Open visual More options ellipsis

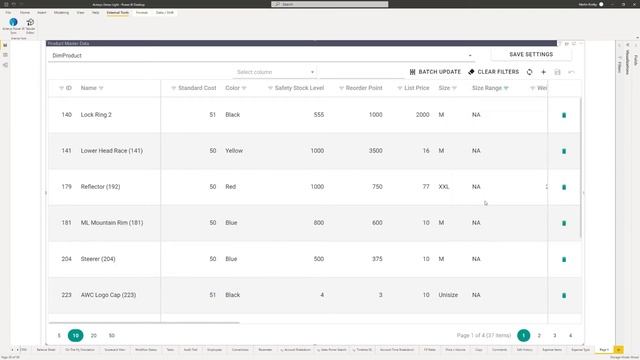[581, 43]
